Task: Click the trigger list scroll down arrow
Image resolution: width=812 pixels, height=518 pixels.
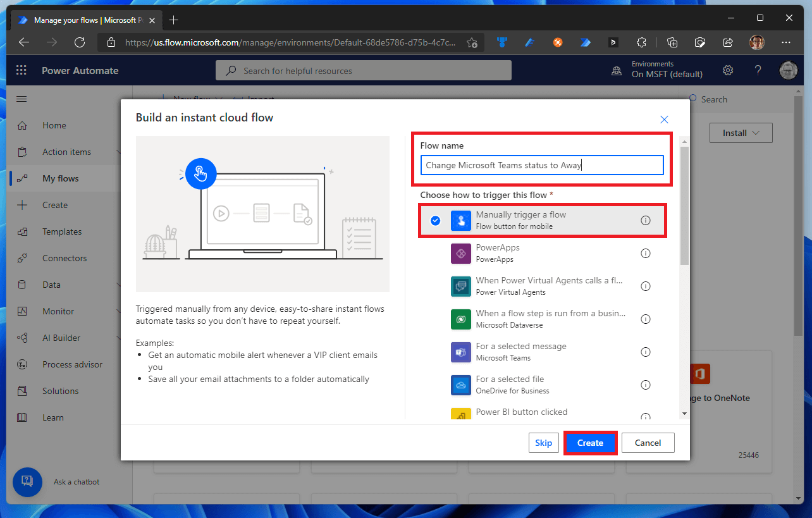Action: [684, 414]
